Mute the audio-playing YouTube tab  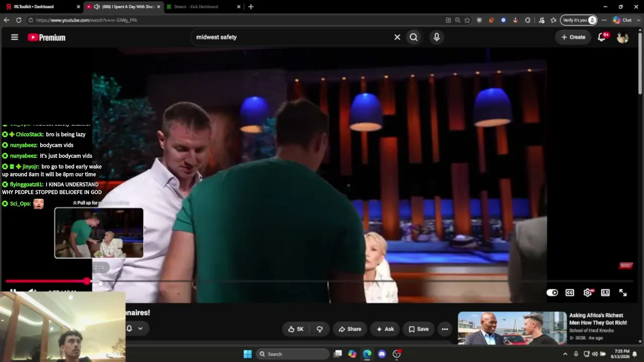pyautogui.click(x=97, y=7)
